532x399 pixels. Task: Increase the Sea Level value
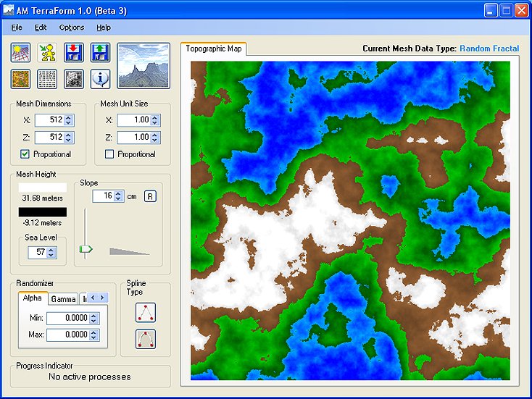click(x=51, y=250)
